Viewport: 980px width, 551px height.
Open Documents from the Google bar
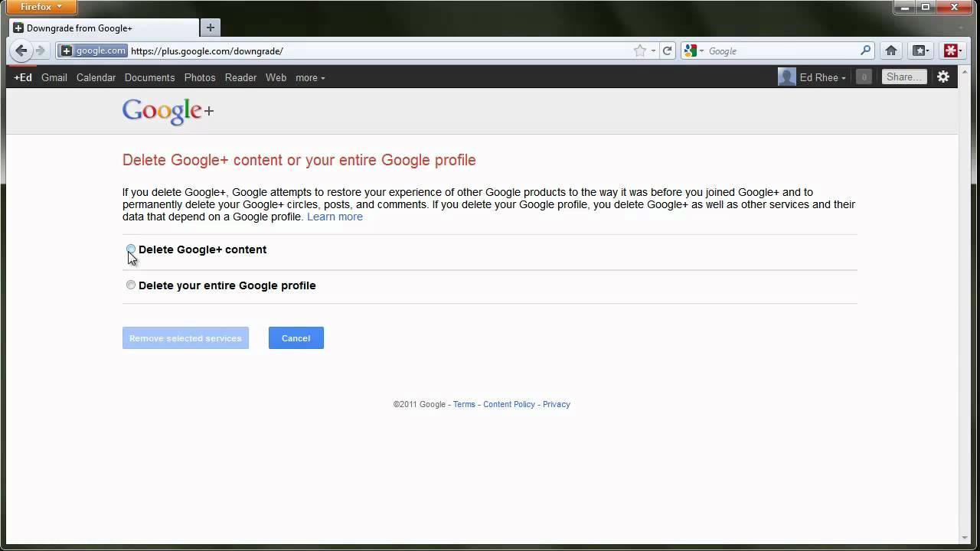(149, 77)
